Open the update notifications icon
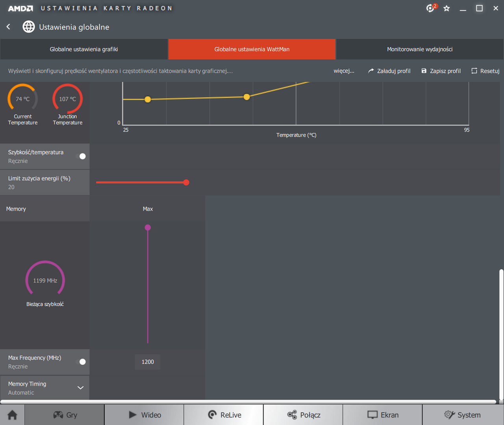This screenshot has width=504, height=425. 431,8
